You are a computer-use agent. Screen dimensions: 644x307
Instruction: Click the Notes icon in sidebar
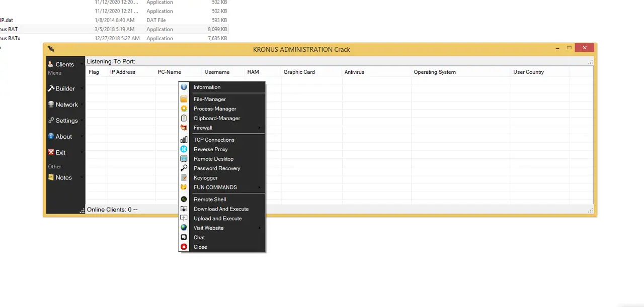pos(51,177)
